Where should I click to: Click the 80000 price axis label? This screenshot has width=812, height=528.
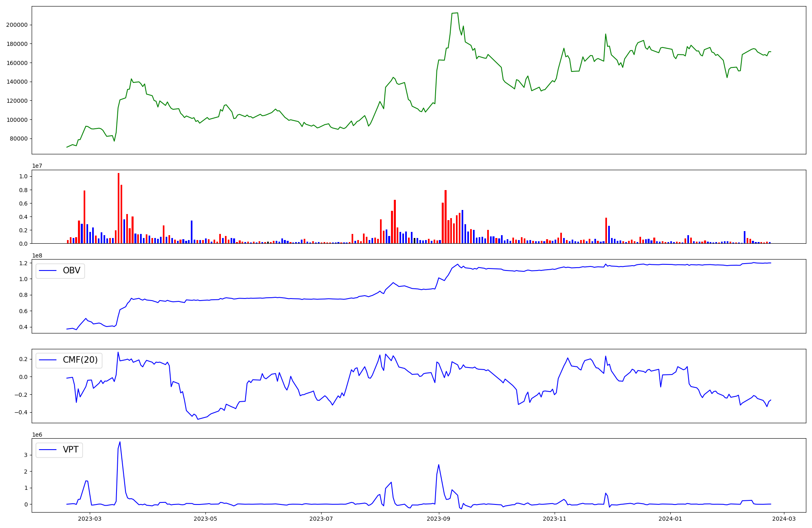(x=18, y=138)
